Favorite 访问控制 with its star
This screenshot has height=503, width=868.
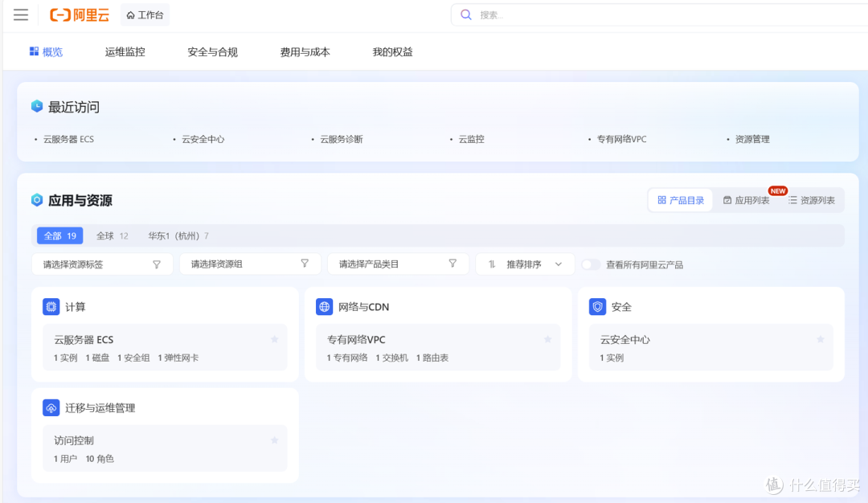click(x=275, y=440)
